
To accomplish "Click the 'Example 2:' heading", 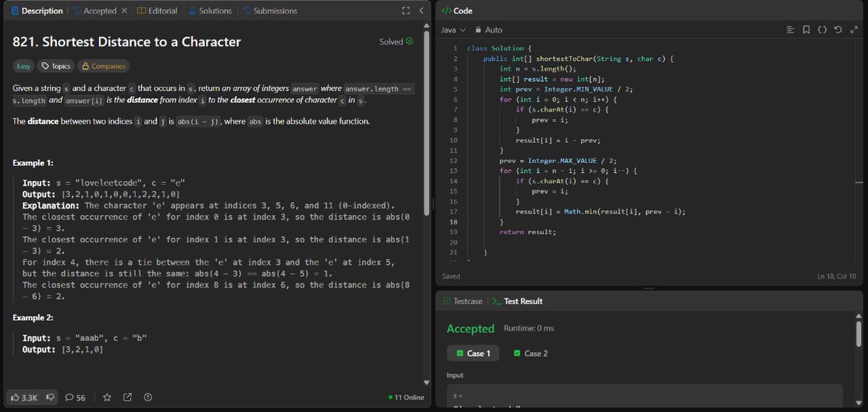I will pos(33,318).
